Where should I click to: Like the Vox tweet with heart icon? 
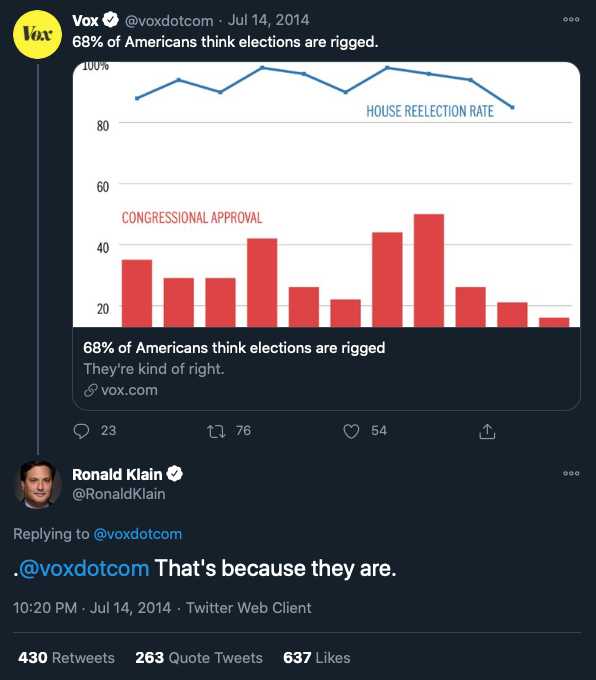click(351, 431)
